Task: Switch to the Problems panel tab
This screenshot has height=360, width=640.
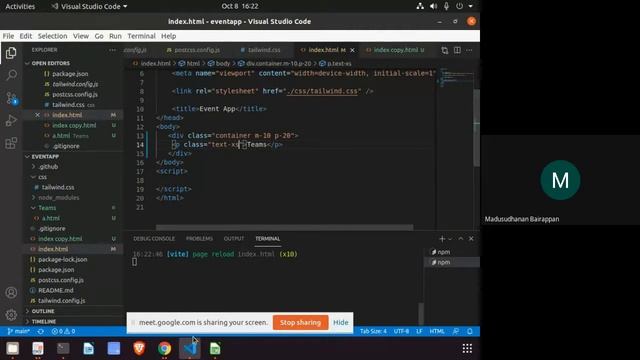Action: [199, 238]
